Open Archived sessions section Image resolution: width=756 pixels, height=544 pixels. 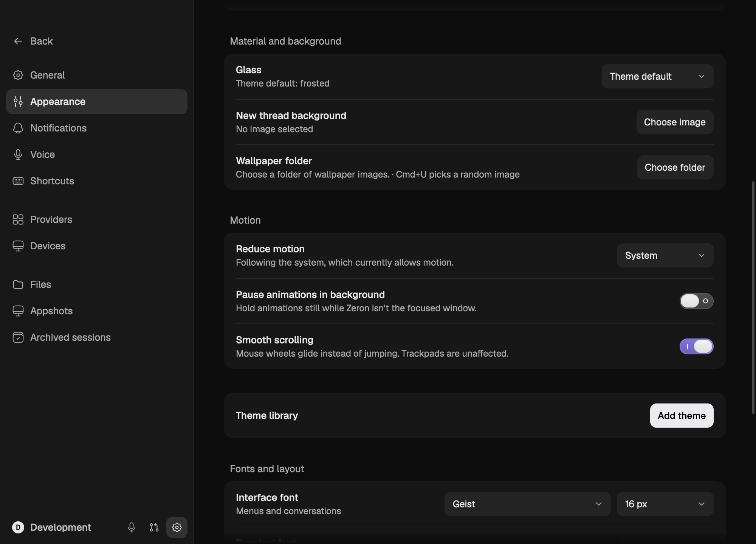pos(97,337)
